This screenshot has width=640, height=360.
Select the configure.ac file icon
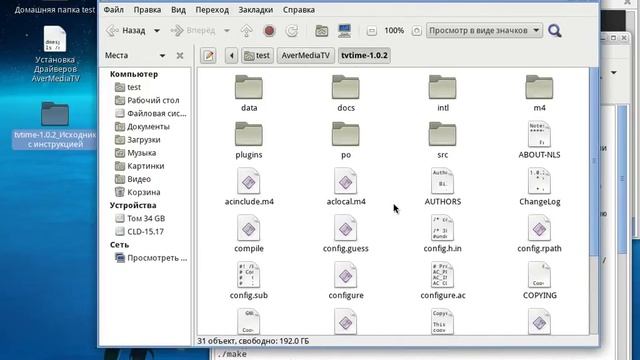[442, 275]
